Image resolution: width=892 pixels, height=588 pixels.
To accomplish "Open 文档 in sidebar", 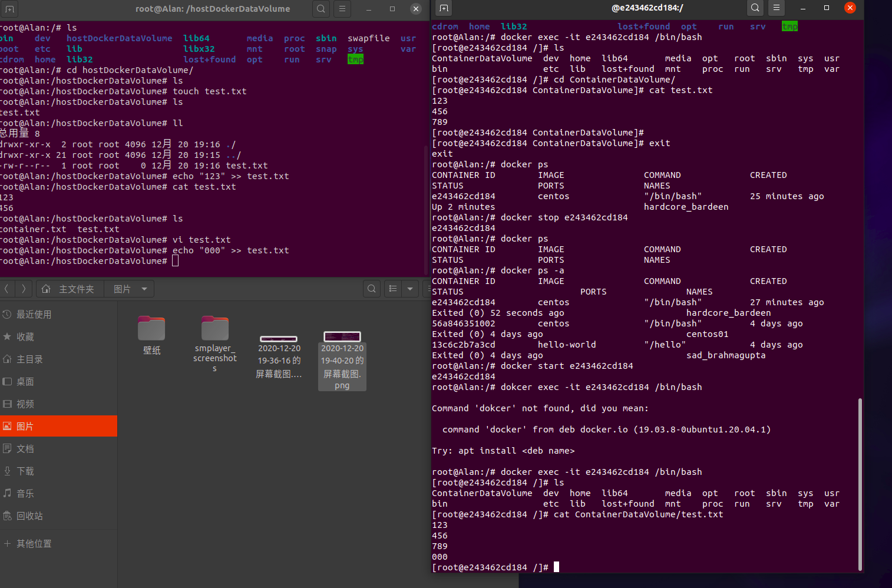I will 58,449.
